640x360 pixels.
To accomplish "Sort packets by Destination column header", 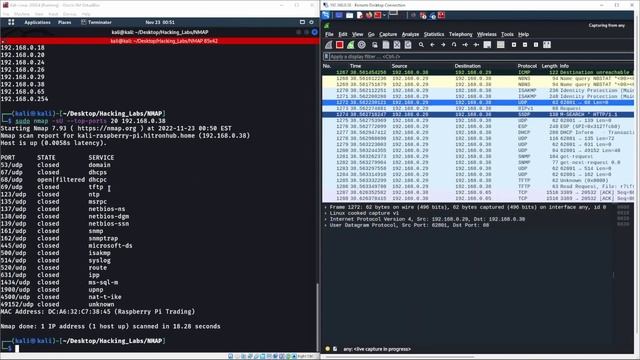I will 467,66.
